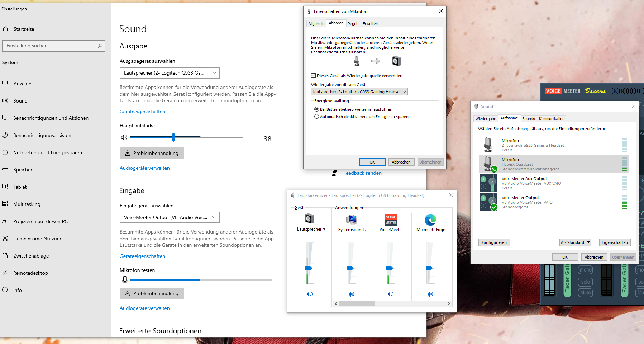This screenshot has width=644, height=344.
Task: Mute Microsoft Edge in the volume mixer
Action: [430, 294]
